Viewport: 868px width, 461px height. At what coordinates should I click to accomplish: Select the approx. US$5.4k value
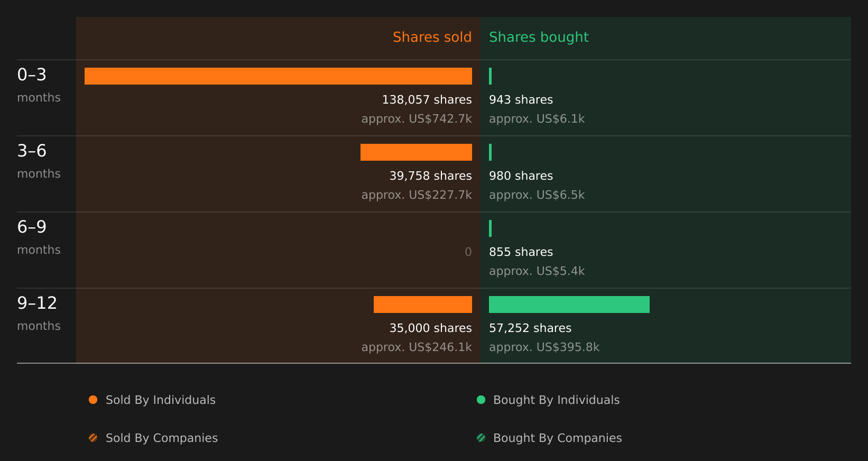click(x=537, y=271)
